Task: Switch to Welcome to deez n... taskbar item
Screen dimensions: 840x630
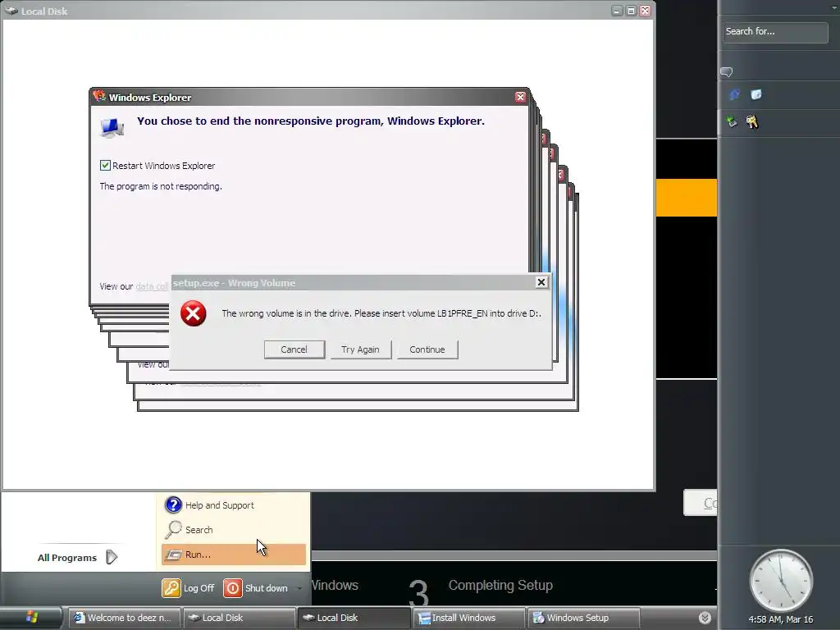Action: click(125, 618)
